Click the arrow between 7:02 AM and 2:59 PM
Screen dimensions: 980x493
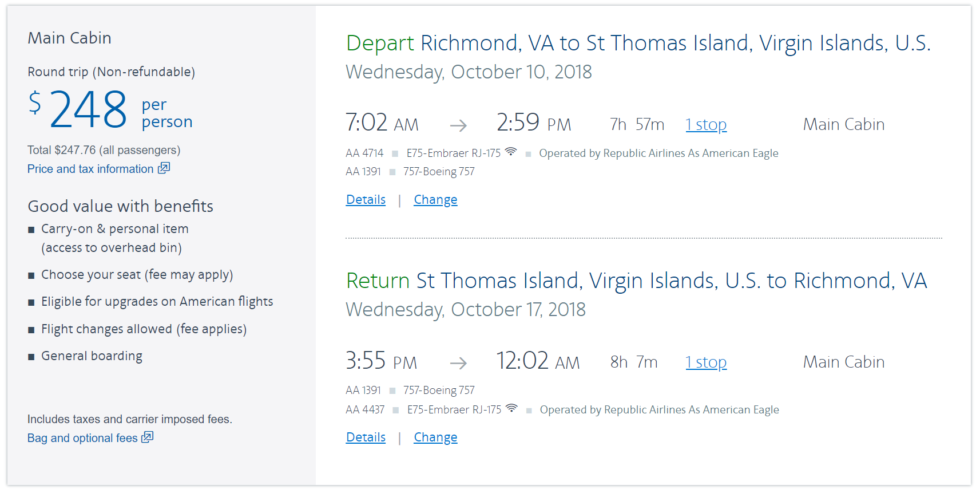tap(458, 125)
